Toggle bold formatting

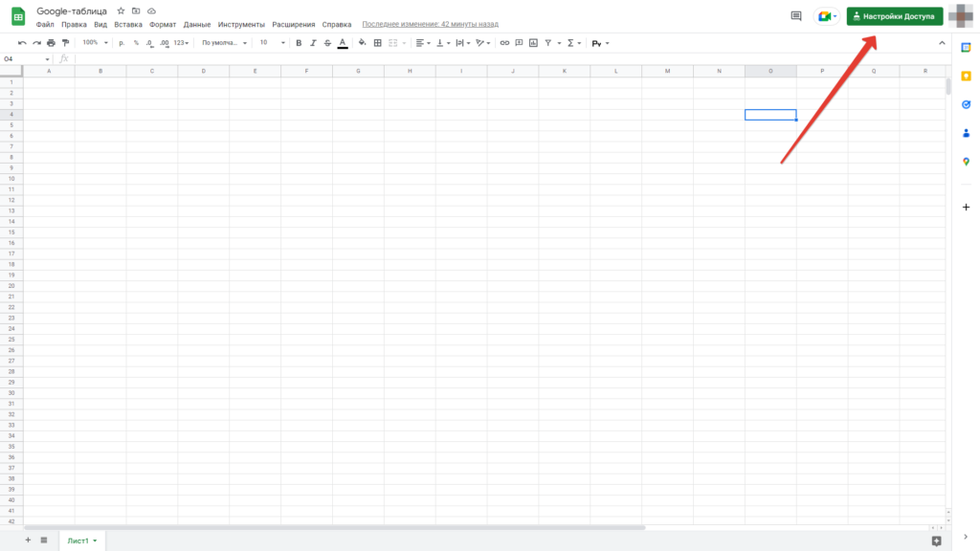click(x=299, y=43)
